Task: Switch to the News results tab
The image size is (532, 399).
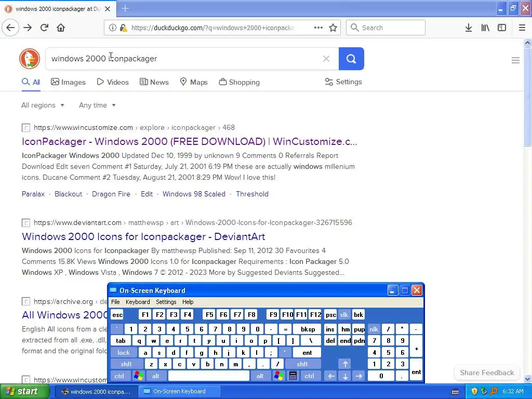Action: [x=154, y=82]
